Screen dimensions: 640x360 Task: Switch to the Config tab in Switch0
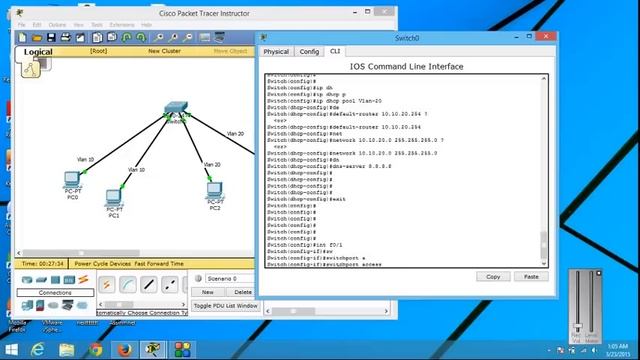point(309,51)
